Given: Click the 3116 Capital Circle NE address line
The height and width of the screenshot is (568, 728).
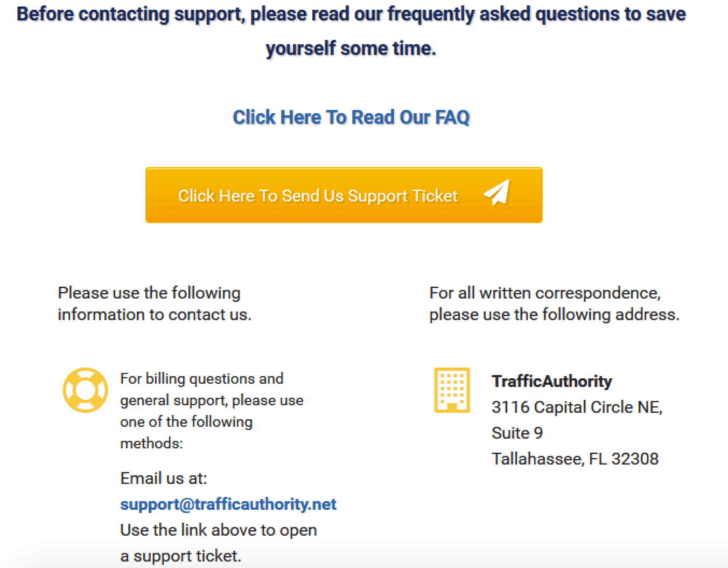Looking at the screenshot, I should (577, 407).
